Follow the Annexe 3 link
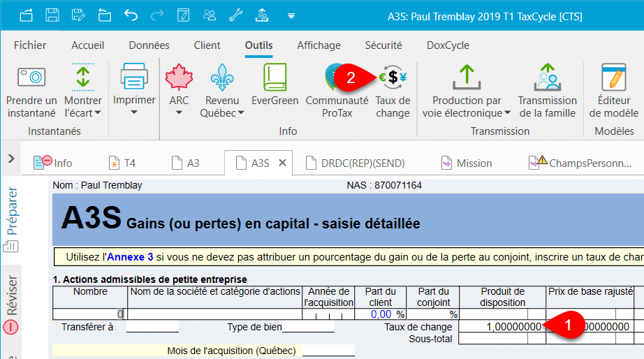The width and height of the screenshot is (644, 359). (130, 257)
